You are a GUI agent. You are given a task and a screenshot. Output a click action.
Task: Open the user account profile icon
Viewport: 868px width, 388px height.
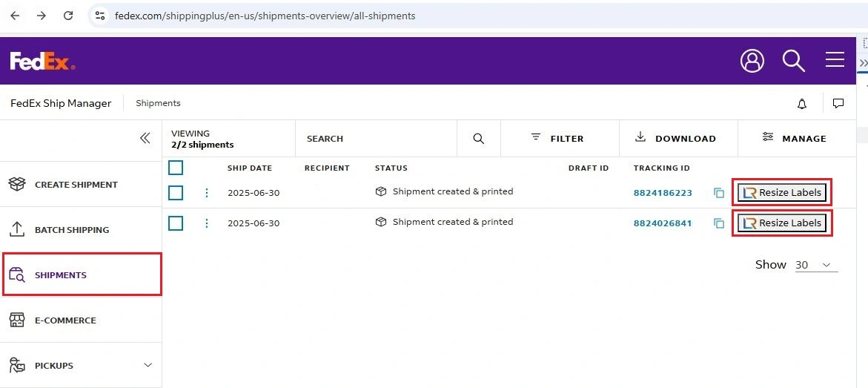tap(752, 61)
